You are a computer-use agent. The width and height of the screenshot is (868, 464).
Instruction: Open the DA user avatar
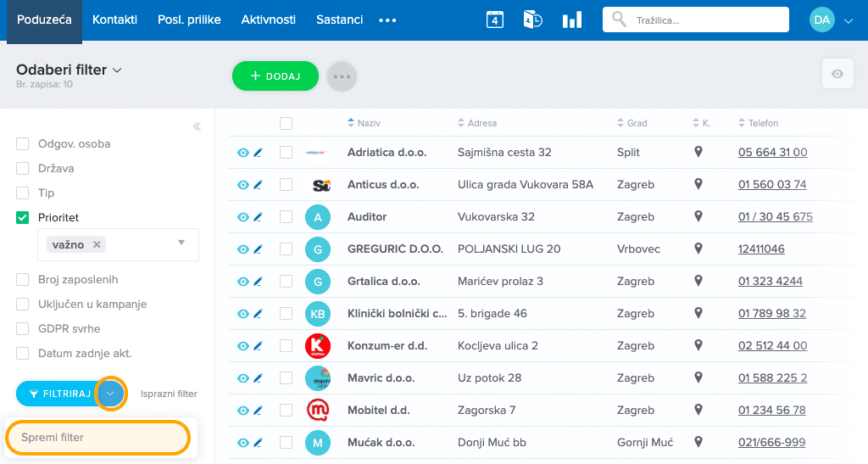[x=821, y=20]
